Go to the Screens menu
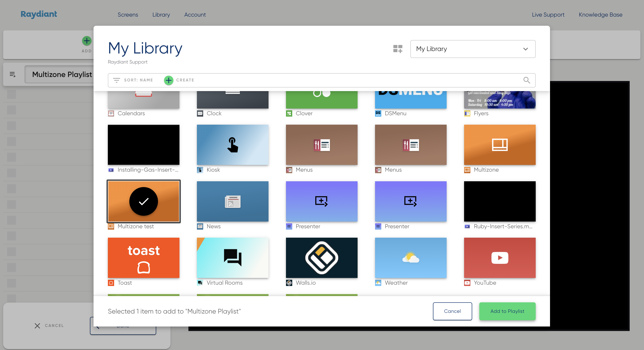This screenshot has height=350, width=644. pos(128,15)
